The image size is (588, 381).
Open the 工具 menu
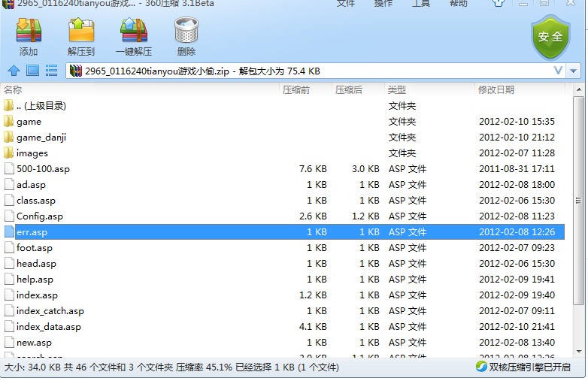(421, 3)
